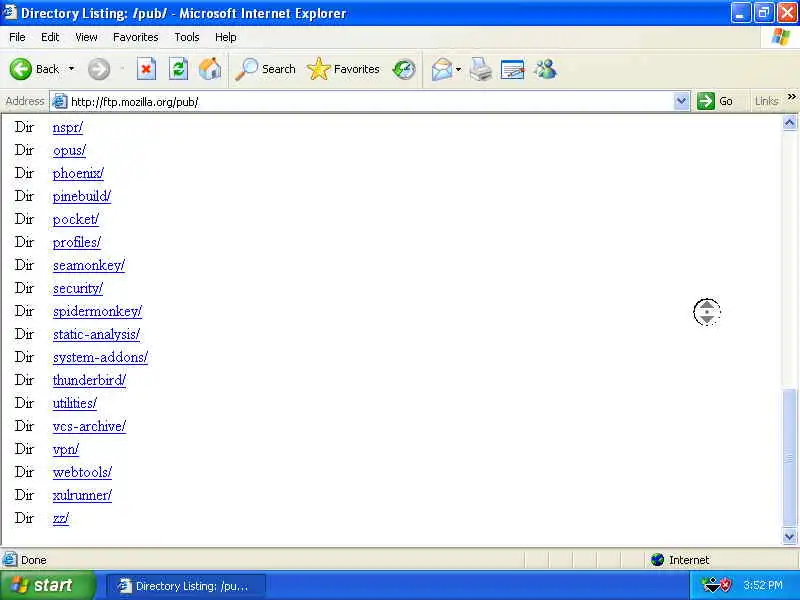Click the Edit page toolbar icon
This screenshot has width=800, height=600.
coord(513,69)
